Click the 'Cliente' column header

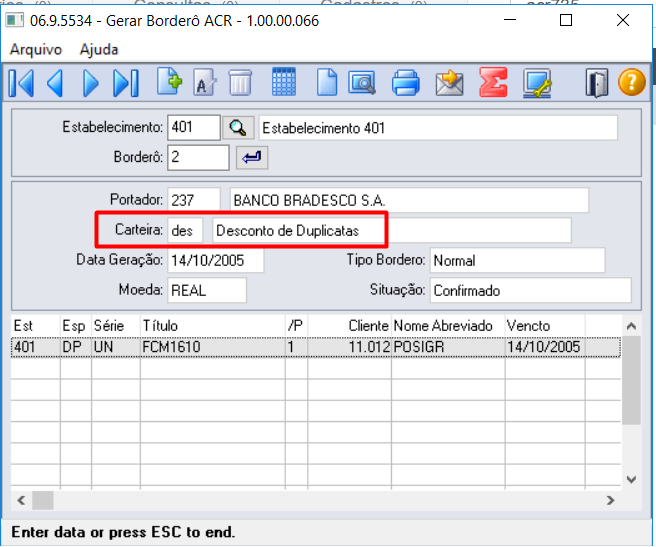click(x=349, y=326)
